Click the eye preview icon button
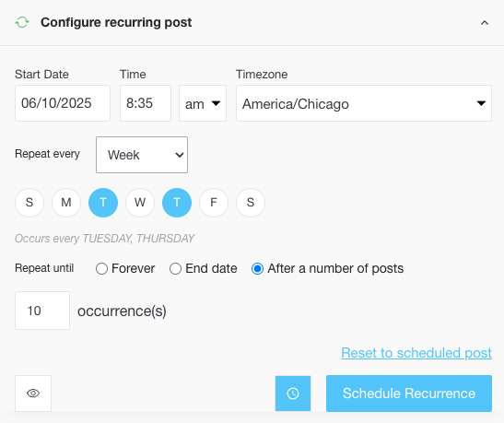The width and height of the screenshot is (504, 423). (x=33, y=394)
